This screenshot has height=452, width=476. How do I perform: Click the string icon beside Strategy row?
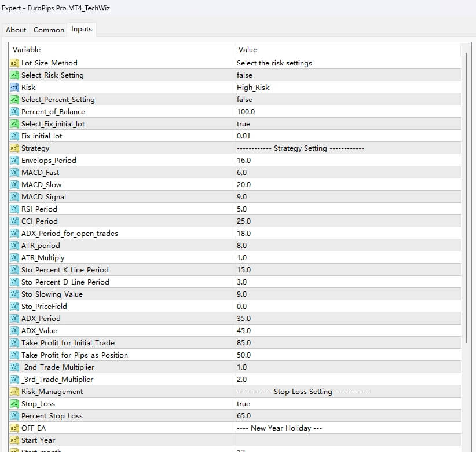(x=14, y=148)
